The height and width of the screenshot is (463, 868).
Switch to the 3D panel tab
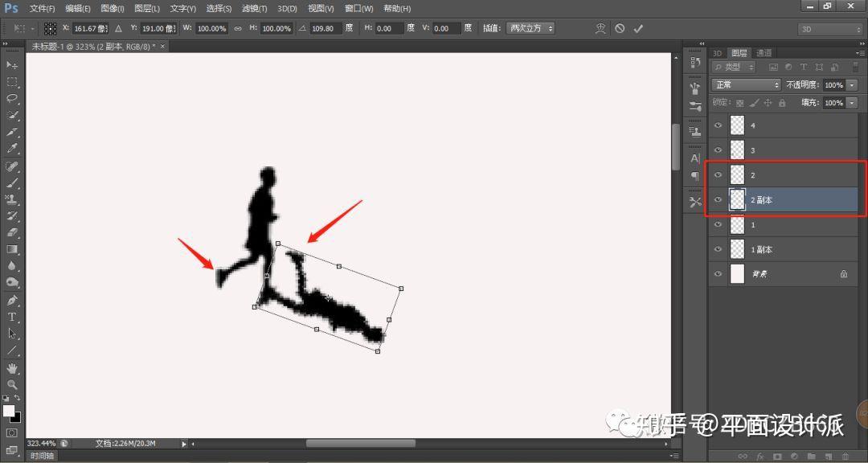717,53
